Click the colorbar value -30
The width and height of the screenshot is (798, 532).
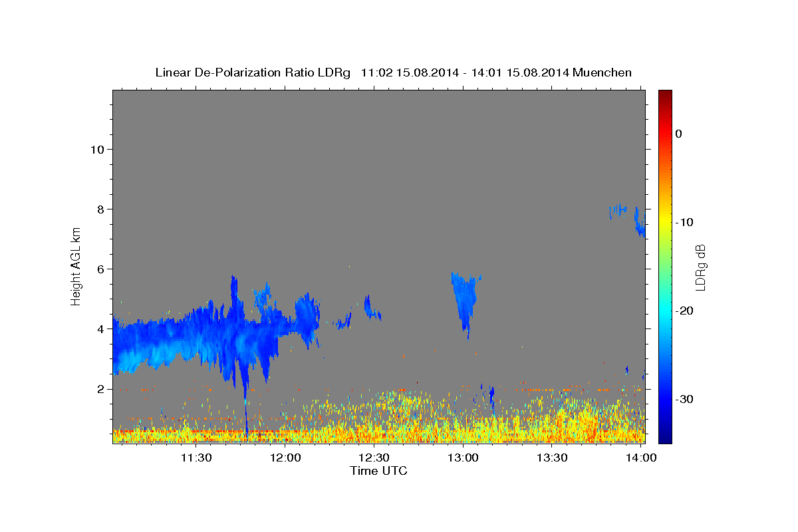(x=685, y=399)
